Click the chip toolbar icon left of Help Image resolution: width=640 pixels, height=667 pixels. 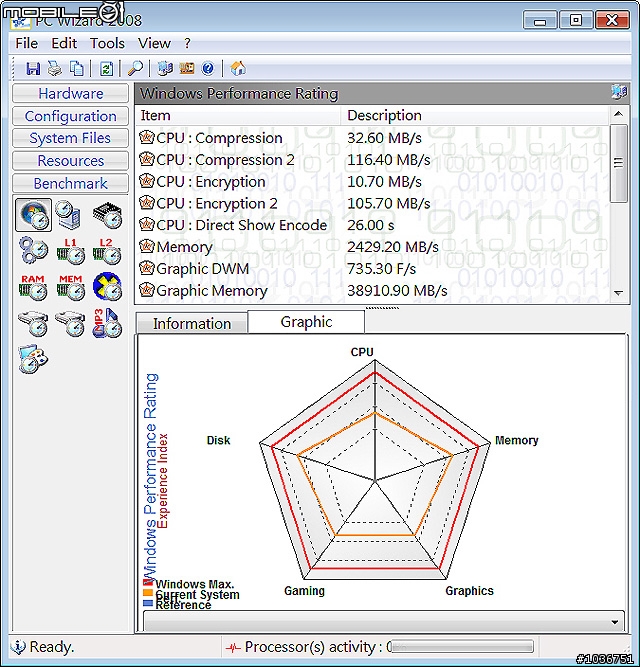point(187,68)
